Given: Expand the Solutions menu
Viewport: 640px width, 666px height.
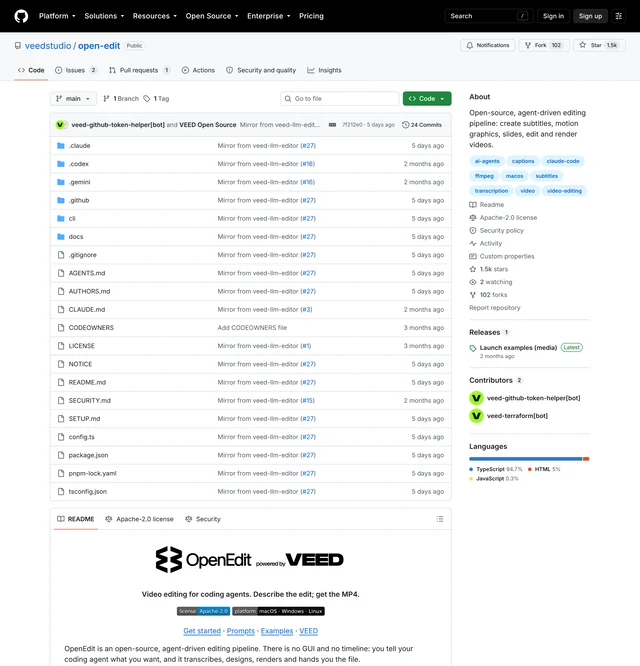Looking at the screenshot, I should (104, 16).
